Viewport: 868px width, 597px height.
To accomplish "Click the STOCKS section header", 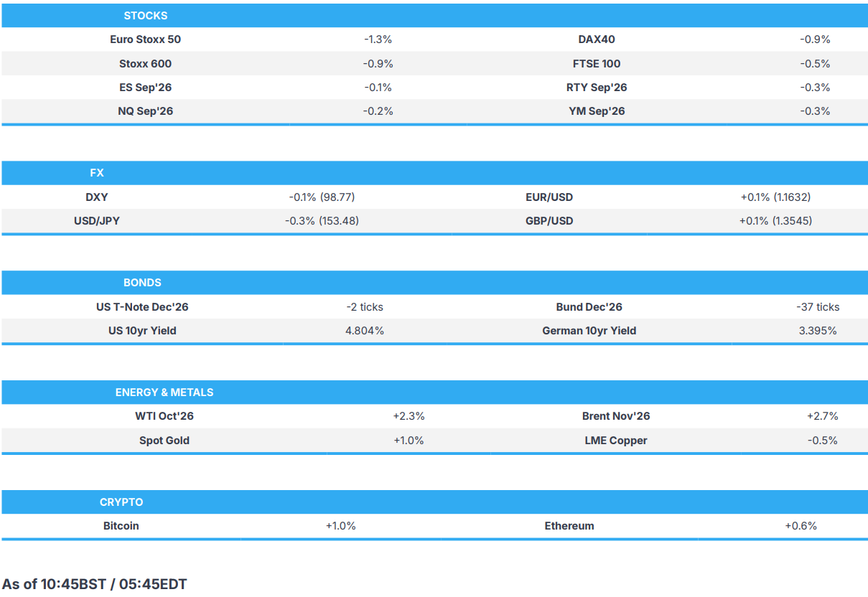I will pyautogui.click(x=146, y=16).
